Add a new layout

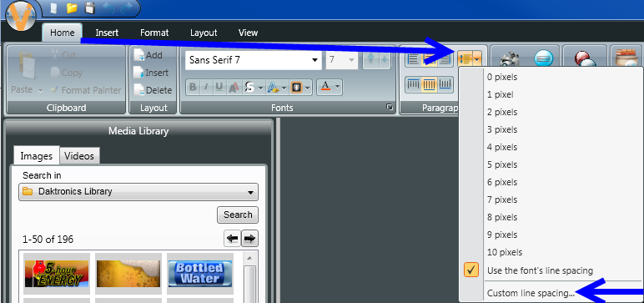[x=148, y=55]
